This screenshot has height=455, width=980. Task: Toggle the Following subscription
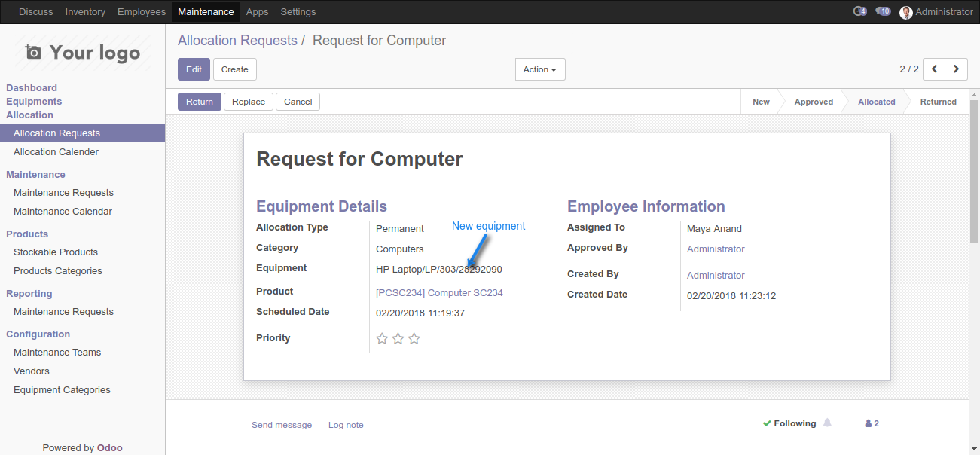tap(789, 423)
